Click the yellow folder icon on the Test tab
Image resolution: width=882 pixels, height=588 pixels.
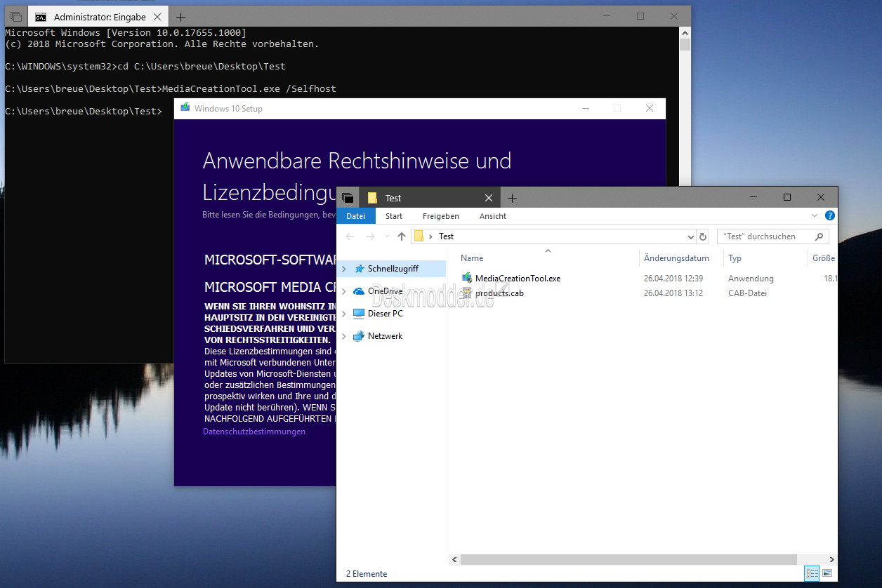pos(372,198)
